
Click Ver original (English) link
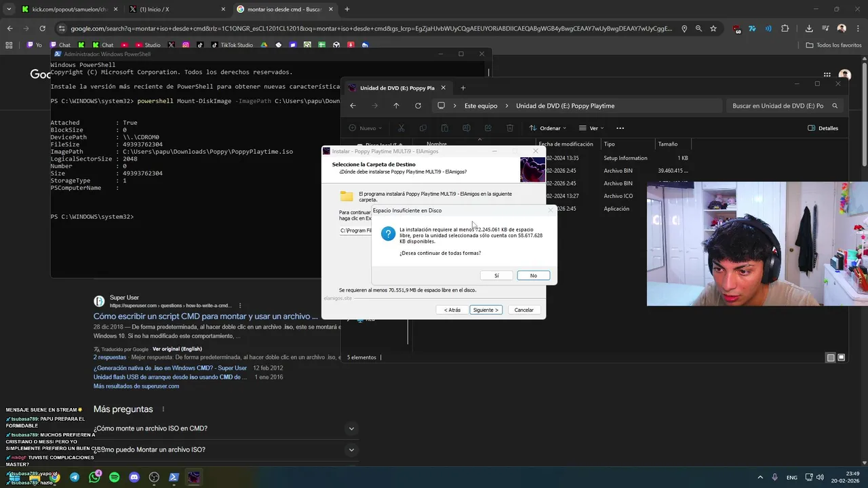[177, 349]
